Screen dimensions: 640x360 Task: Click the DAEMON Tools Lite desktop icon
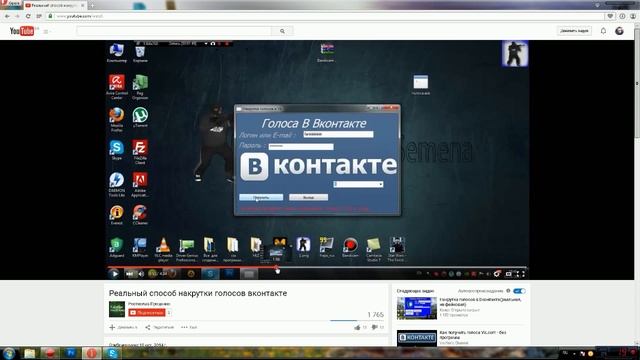point(116,184)
